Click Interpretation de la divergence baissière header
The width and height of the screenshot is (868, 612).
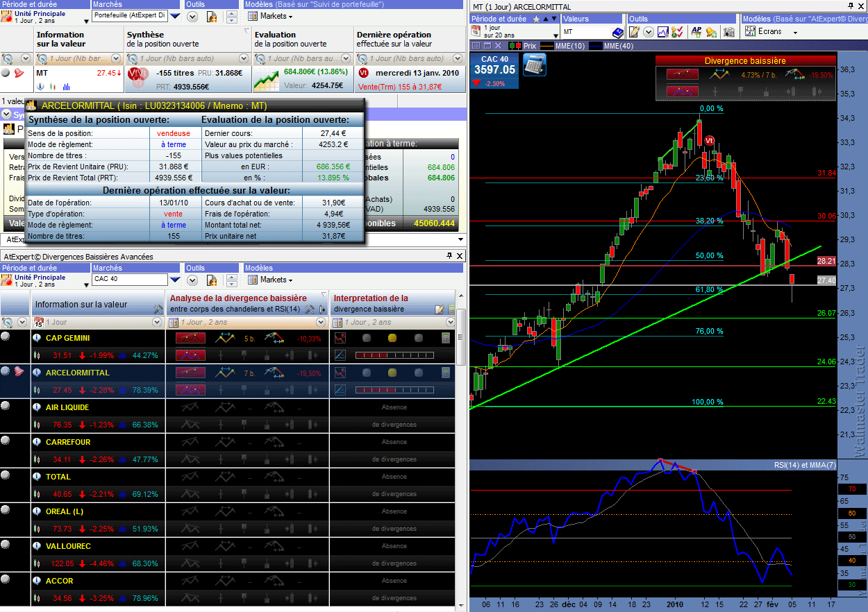[392, 303]
